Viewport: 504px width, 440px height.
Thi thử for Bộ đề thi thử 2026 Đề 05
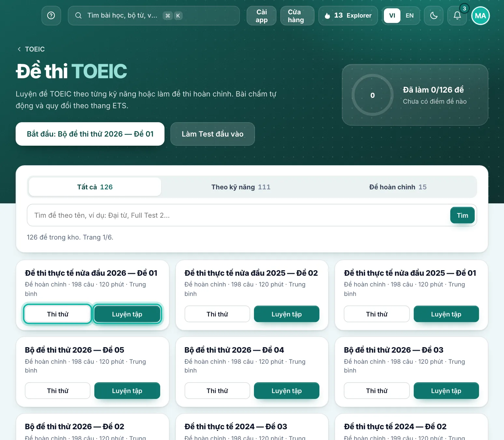pyautogui.click(x=58, y=391)
